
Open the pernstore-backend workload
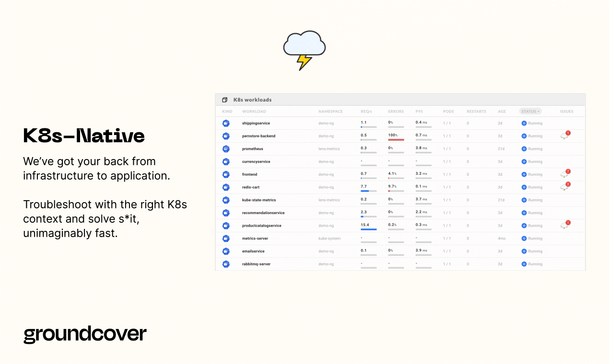click(259, 136)
